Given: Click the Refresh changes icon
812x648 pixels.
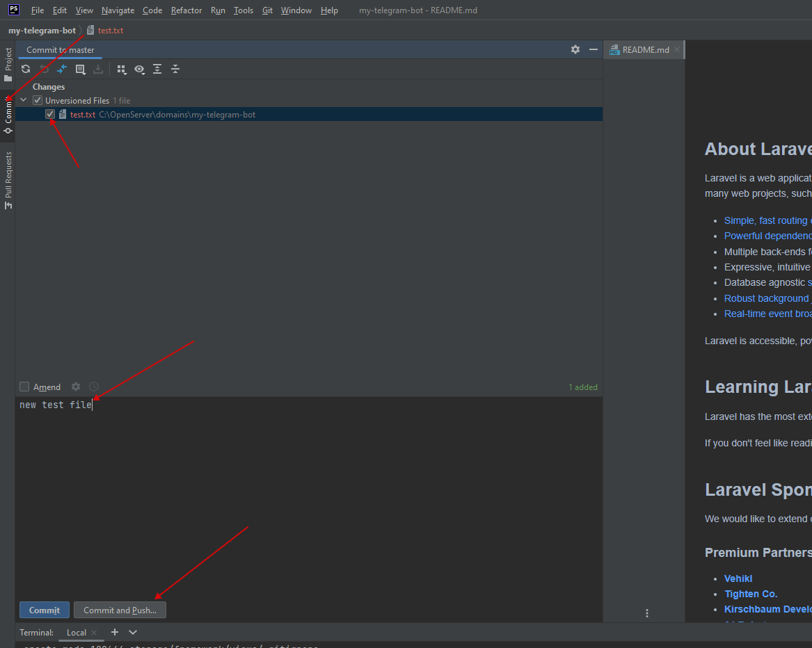Looking at the screenshot, I should click(25, 69).
